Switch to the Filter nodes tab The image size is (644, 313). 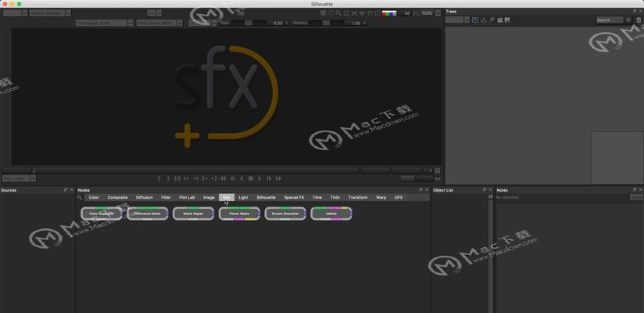[x=166, y=197]
